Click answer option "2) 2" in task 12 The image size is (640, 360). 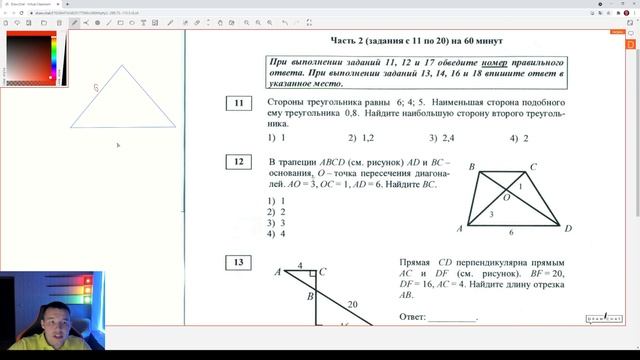tap(276, 212)
